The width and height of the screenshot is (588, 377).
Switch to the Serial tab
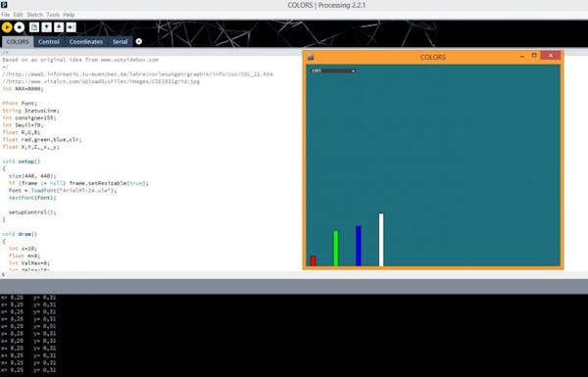tap(120, 41)
